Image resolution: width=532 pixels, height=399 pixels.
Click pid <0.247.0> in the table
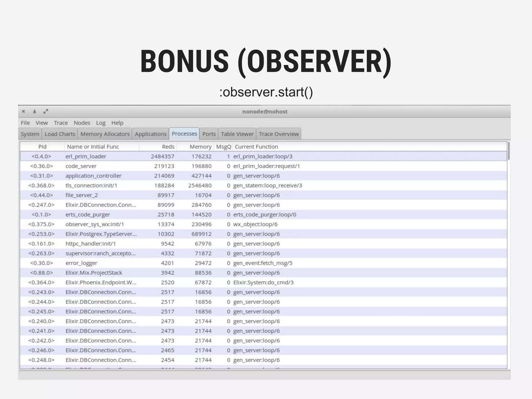click(42, 205)
